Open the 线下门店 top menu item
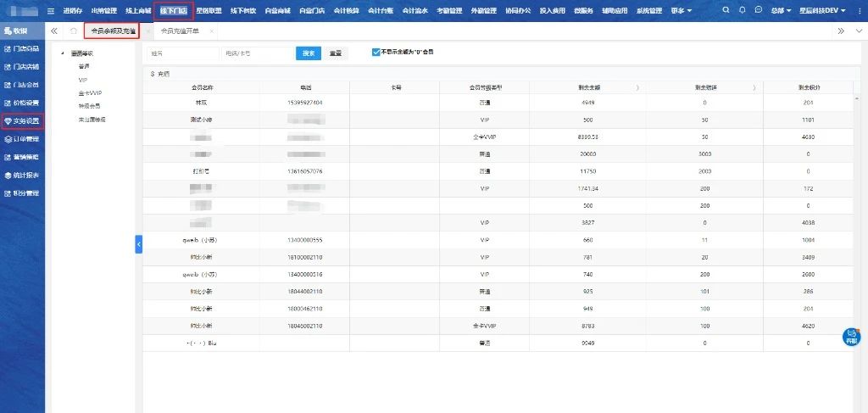The width and height of the screenshot is (868, 413). [x=173, y=10]
